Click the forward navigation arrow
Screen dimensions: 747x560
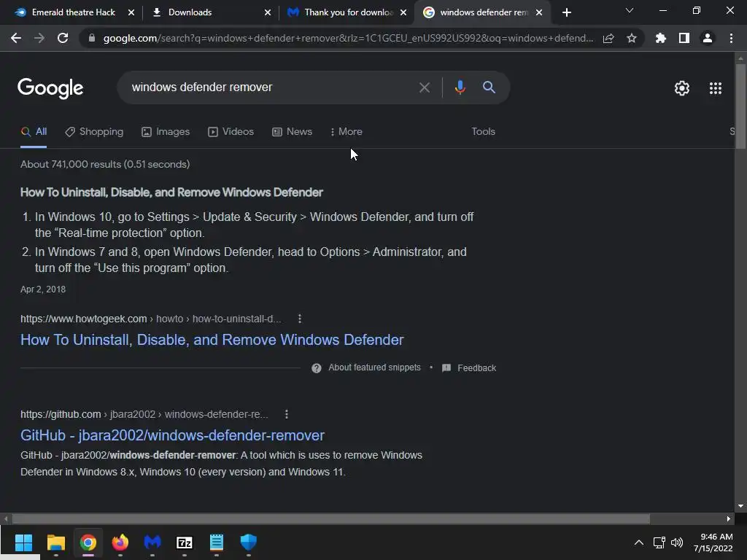pyautogui.click(x=39, y=38)
